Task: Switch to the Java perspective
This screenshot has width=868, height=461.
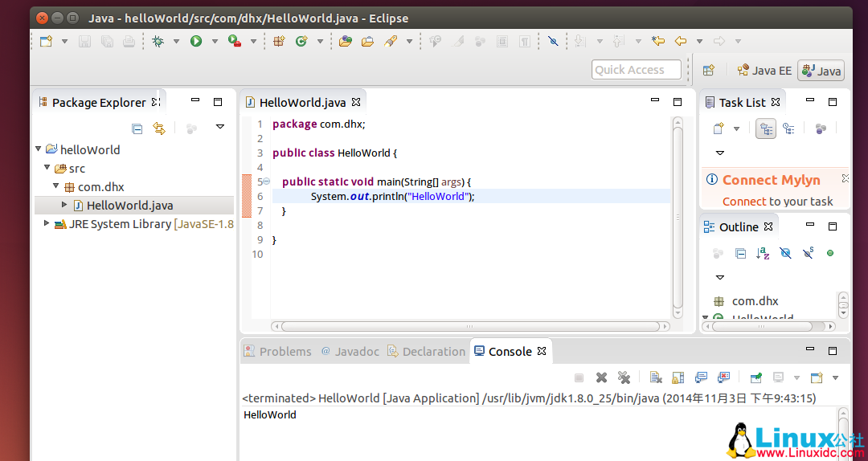Action: (x=821, y=71)
